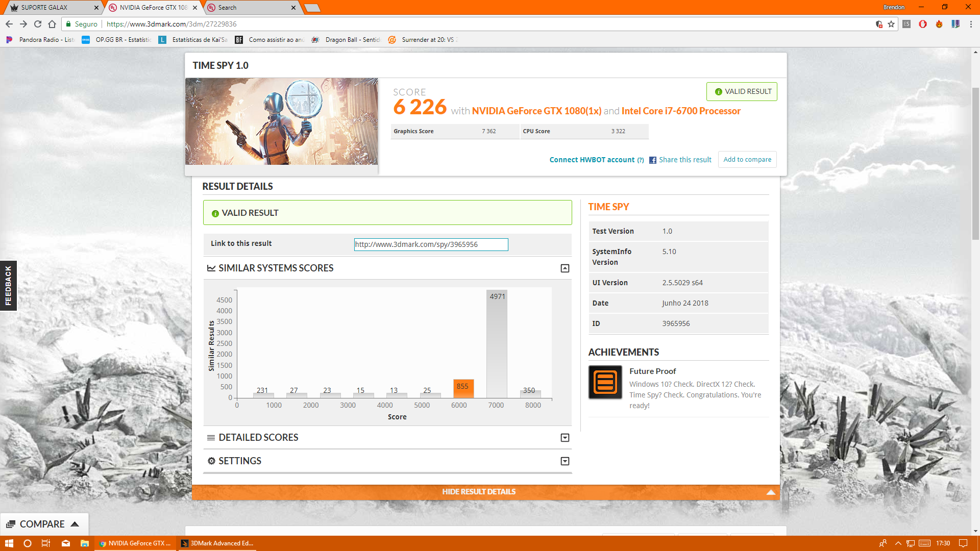The image size is (980, 551).
Task: Click the Time Spy benchmark thumbnail
Action: pos(282,121)
